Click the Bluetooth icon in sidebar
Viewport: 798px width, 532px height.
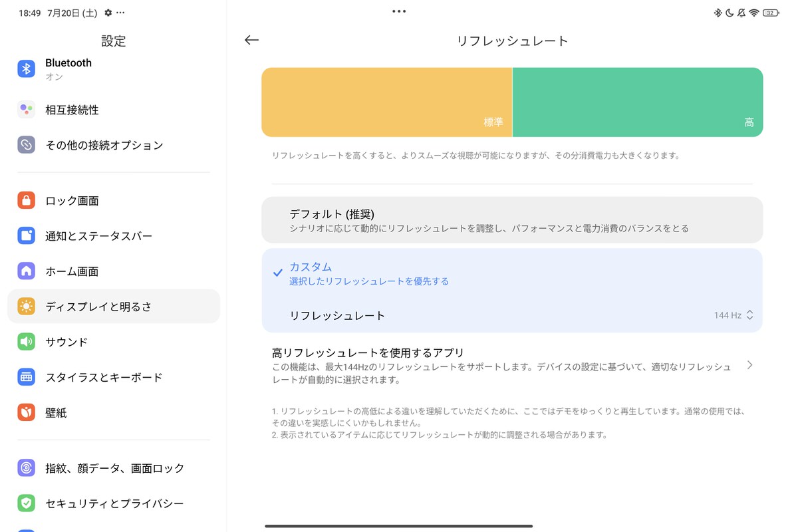click(26, 68)
